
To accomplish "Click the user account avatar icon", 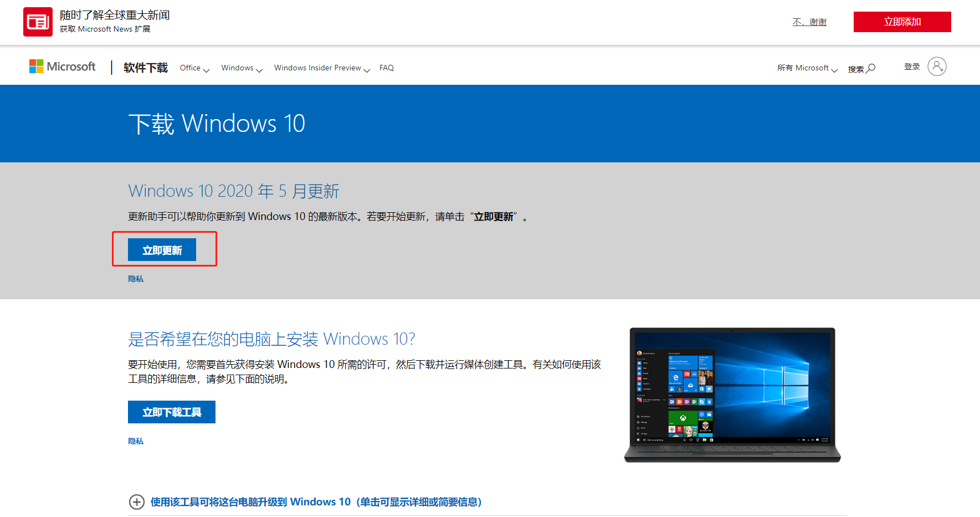I will pyautogui.click(x=937, y=66).
